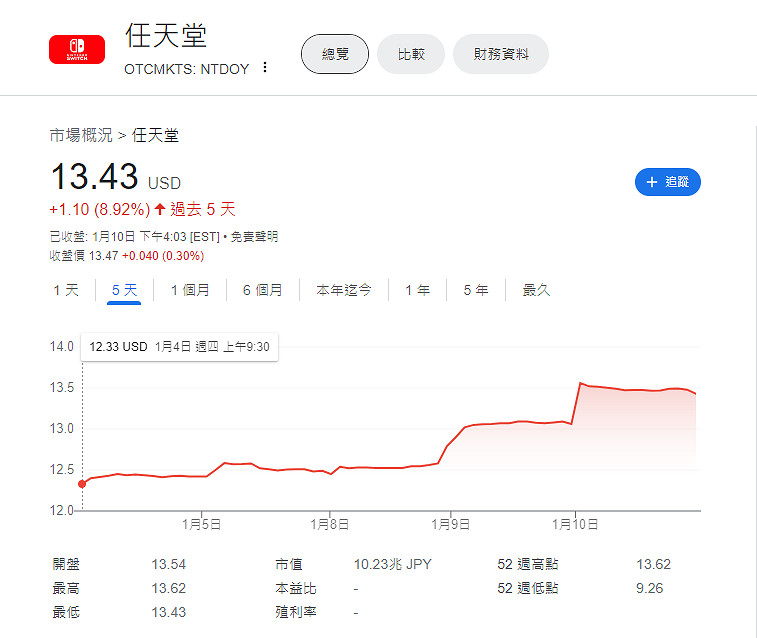Click the OTCMKTS: NTDOY ticker text
Viewport: 757px width, 638px height.
pos(186,69)
